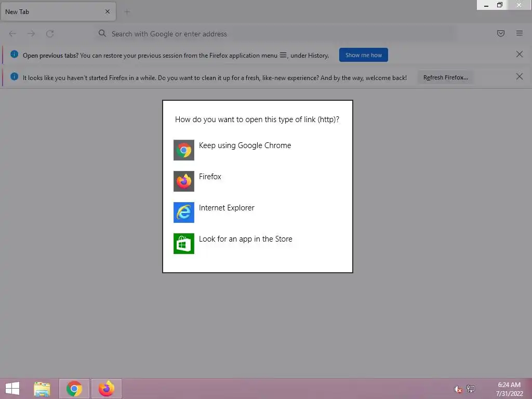Switch to the New Tab tab
Viewport: 532px width, 399px height.
pyautogui.click(x=58, y=11)
